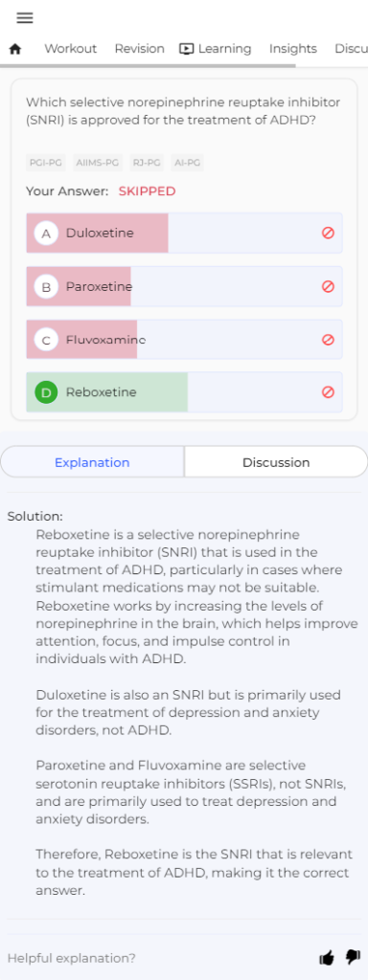Screen dimensions: 368x980
Task: Select option A circle for Duloxetine
Action: (46, 234)
